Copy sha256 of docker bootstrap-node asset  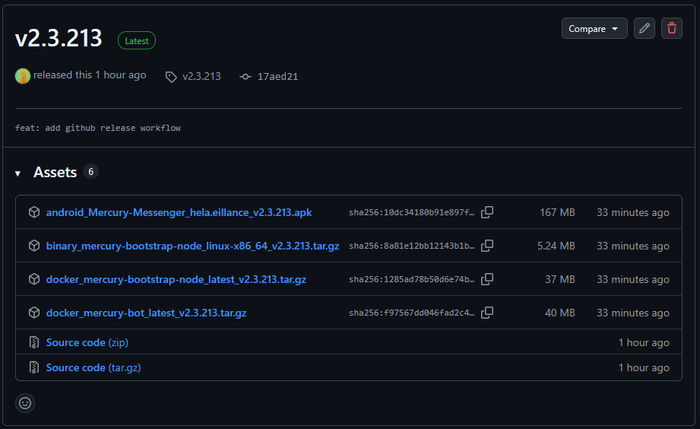click(x=487, y=279)
